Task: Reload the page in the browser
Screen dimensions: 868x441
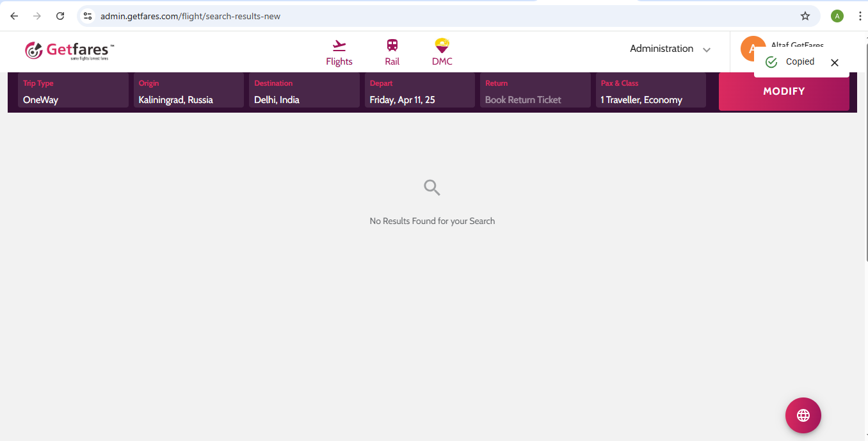Action: pyautogui.click(x=60, y=16)
